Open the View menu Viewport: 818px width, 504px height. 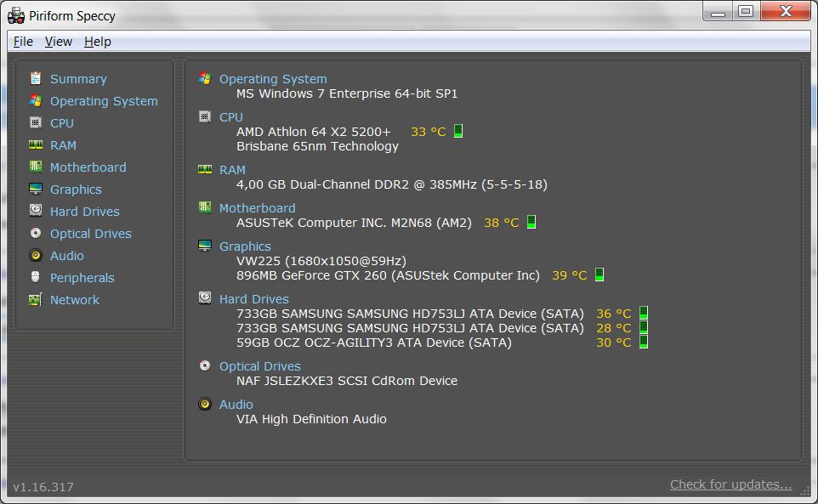pyautogui.click(x=59, y=41)
